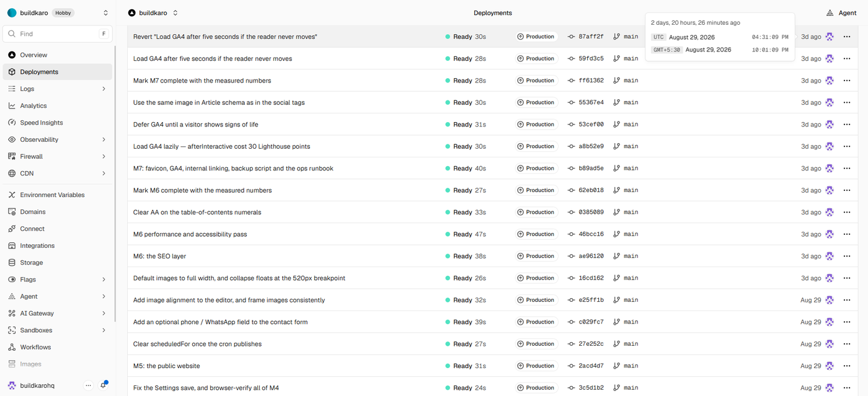Open three-dot menu for 0385089 deployment
This screenshot has height=396, width=868.
[847, 213]
